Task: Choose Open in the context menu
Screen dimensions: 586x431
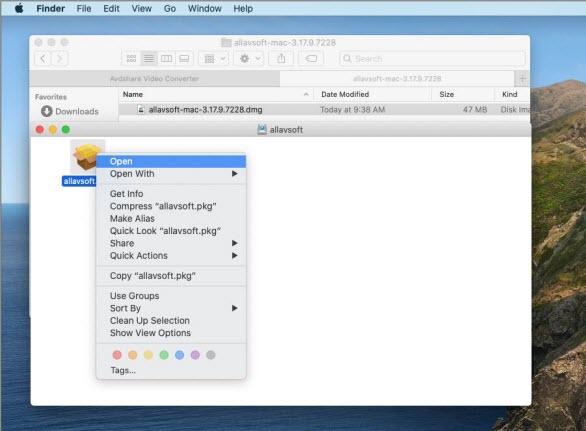Action: click(x=171, y=161)
